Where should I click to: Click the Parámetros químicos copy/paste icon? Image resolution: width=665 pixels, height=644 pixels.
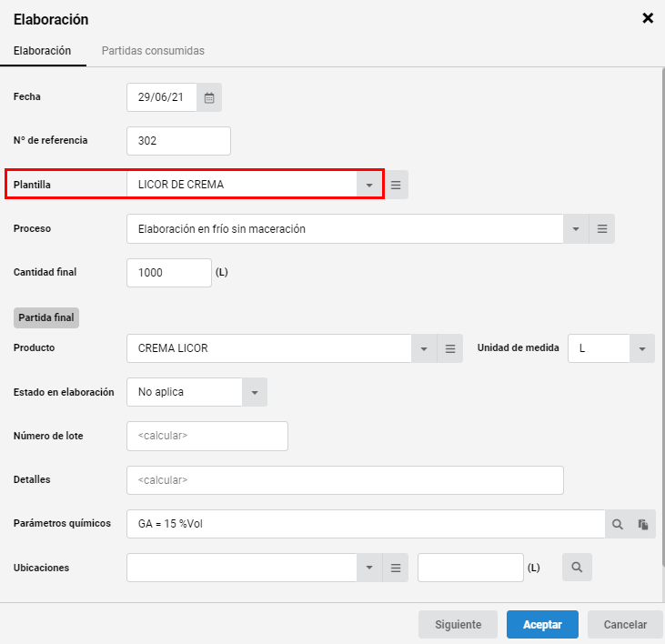[643, 525]
